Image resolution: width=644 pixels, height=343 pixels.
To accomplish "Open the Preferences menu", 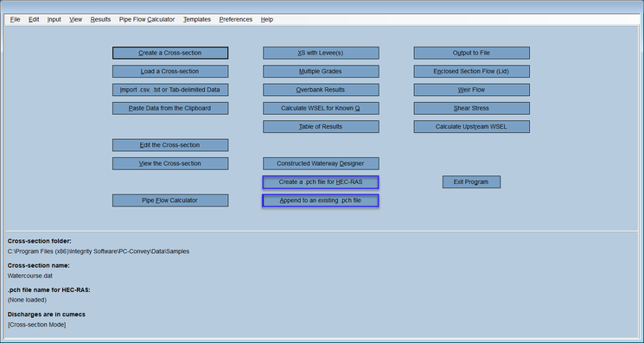I will [236, 19].
